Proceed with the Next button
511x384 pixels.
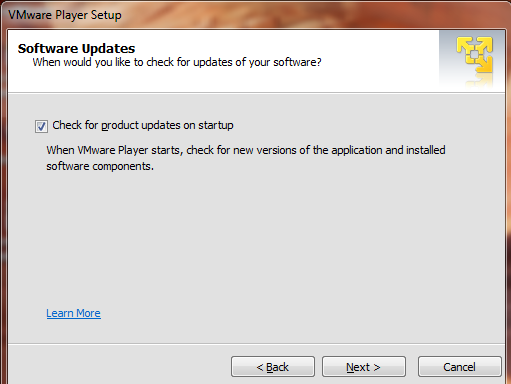(364, 367)
